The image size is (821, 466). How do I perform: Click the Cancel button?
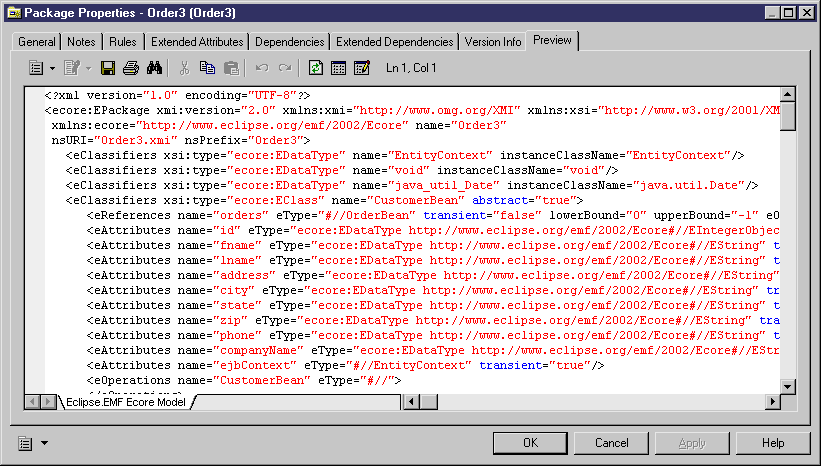tap(612, 442)
